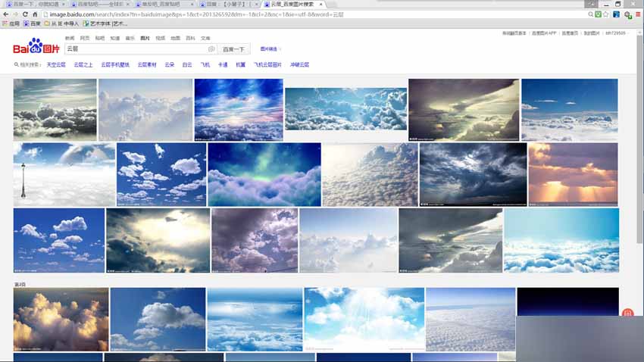
Task: Open the first thumbnail of gray storm clouds
Action: click(x=55, y=110)
